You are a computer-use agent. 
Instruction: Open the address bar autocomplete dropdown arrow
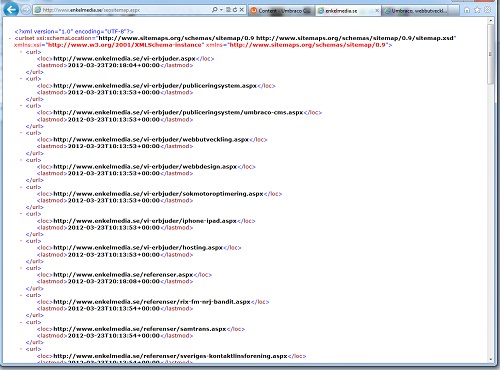[221, 10]
